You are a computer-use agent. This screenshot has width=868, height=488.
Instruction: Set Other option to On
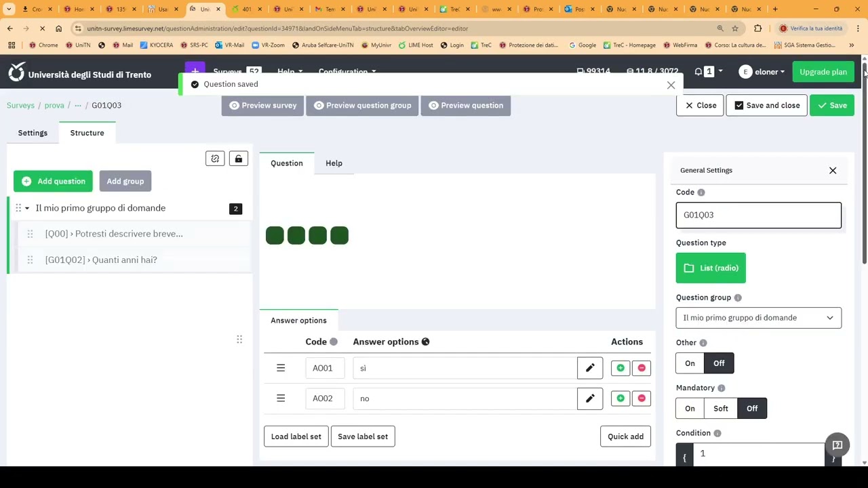coord(690,363)
